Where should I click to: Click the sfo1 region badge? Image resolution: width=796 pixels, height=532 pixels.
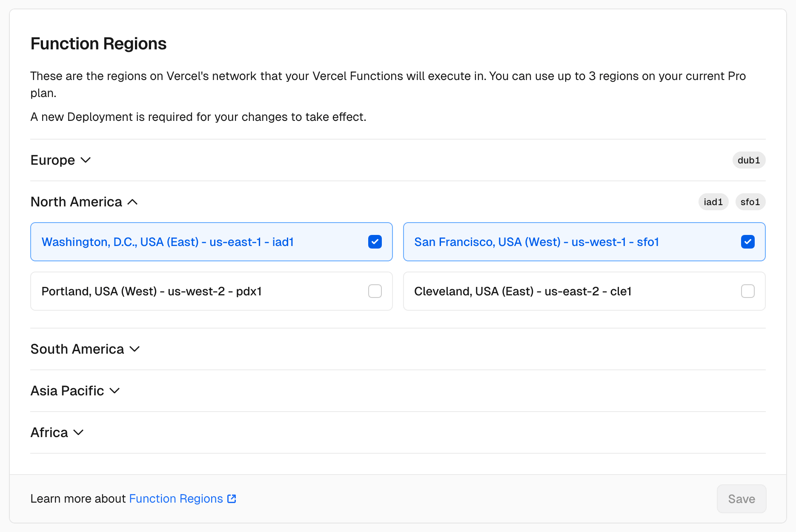pos(750,202)
